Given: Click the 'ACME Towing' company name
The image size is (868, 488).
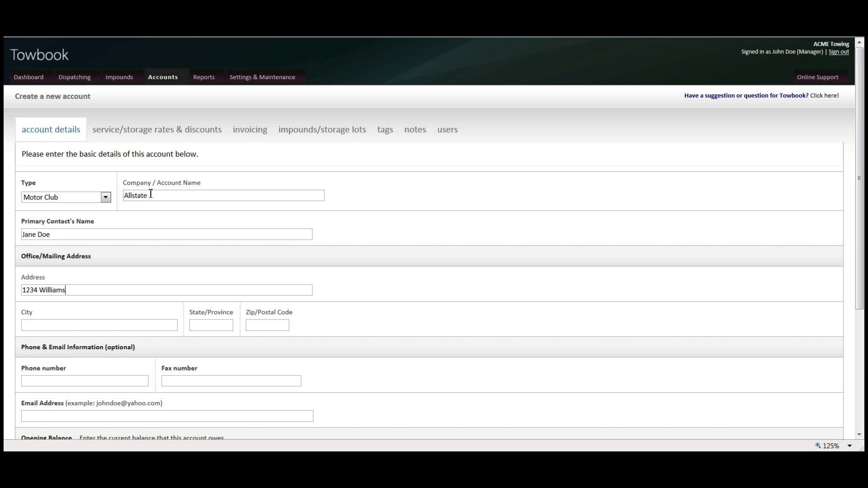Looking at the screenshot, I should point(831,44).
